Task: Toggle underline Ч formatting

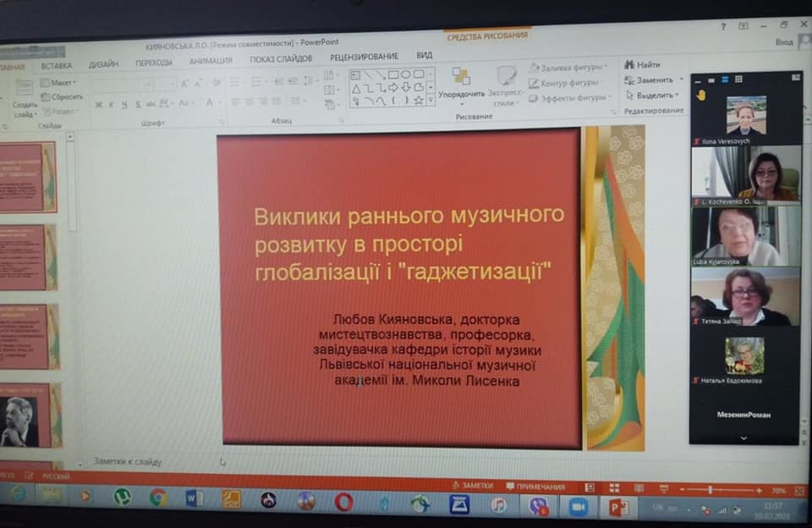Action: click(x=124, y=104)
